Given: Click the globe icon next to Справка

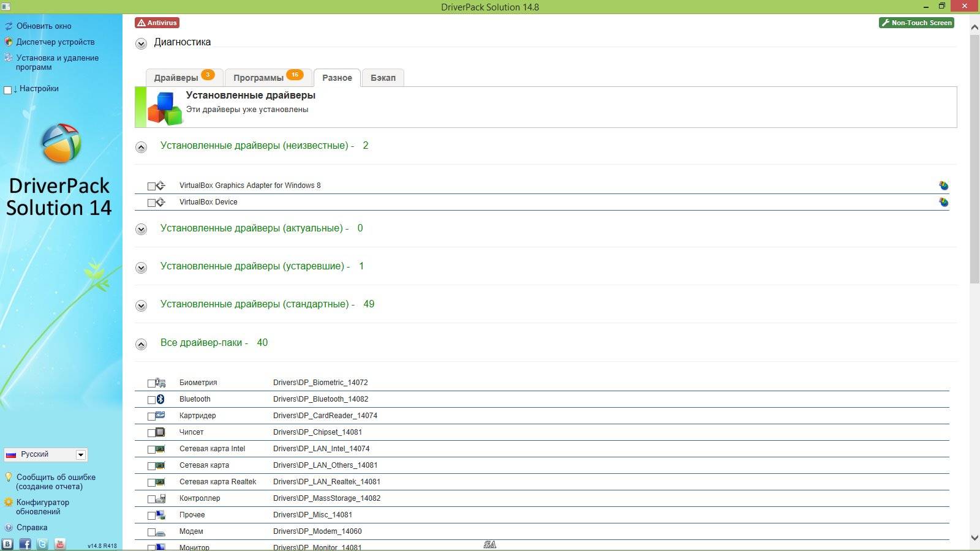Looking at the screenshot, I should (9, 527).
